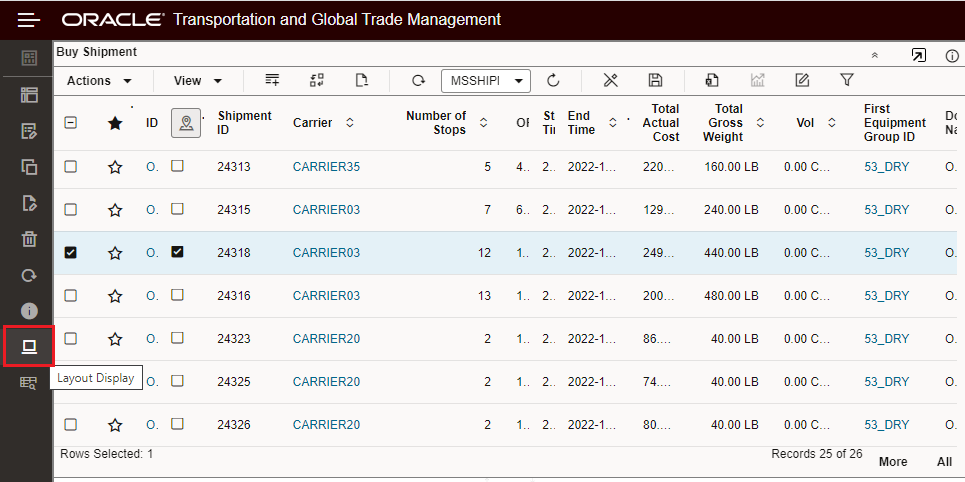Open the View menu

click(197, 81)
